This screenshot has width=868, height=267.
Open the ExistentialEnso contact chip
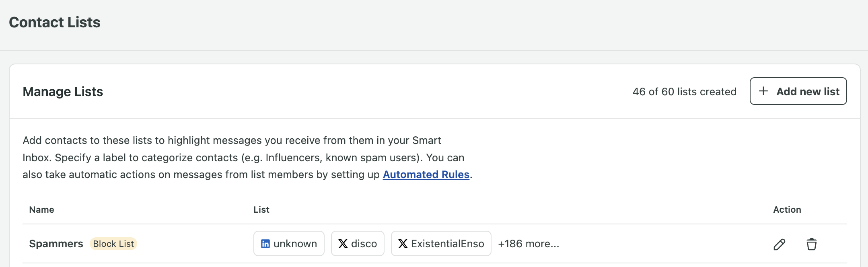(441, 244)
